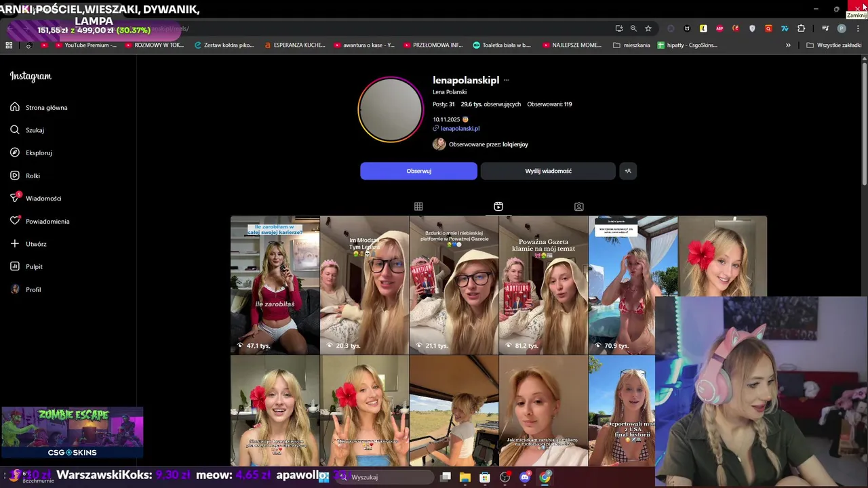
Task: Open reel of woman in safari vehicle
Action: [454, 411]
